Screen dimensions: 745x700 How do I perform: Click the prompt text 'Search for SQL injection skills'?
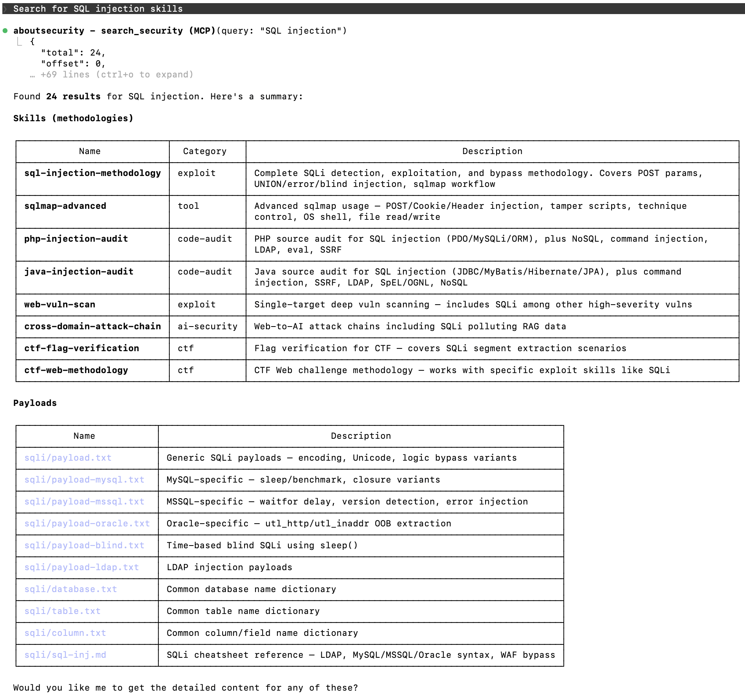tap(98, 9)
